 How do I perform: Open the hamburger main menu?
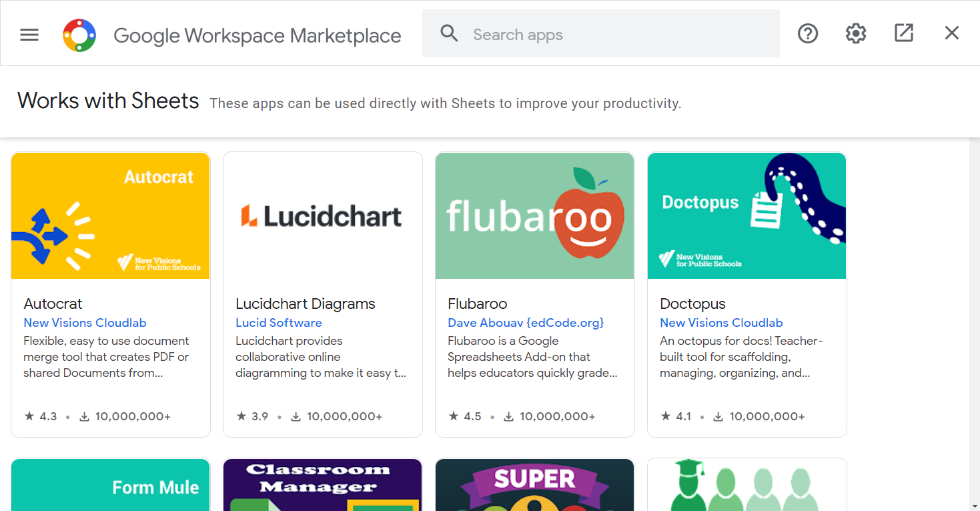[29, 35]
